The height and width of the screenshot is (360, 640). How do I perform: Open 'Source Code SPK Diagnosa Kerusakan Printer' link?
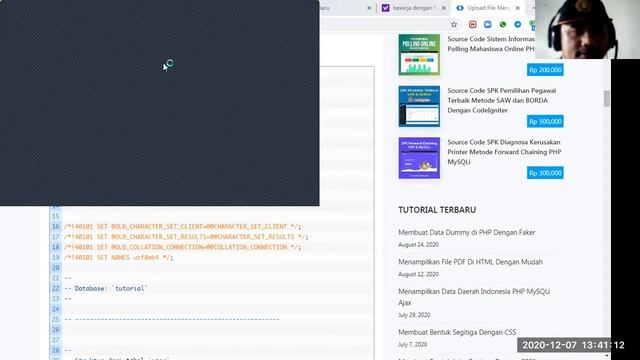[504, 152]
